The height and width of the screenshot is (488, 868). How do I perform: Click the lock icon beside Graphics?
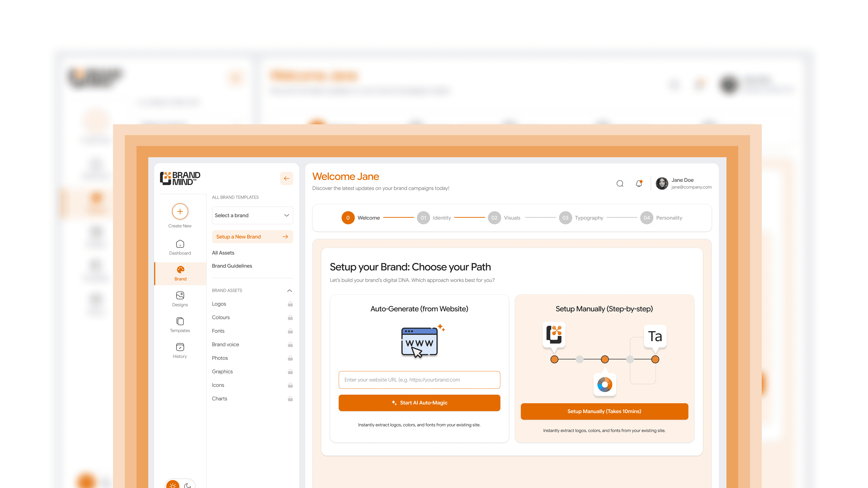tap(290, 371)
